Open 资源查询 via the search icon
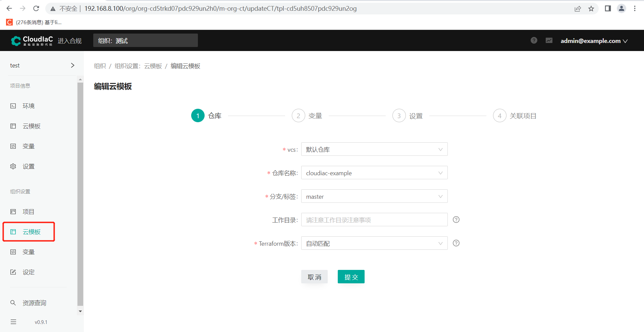The image size is (644, 332). (13, 302)
